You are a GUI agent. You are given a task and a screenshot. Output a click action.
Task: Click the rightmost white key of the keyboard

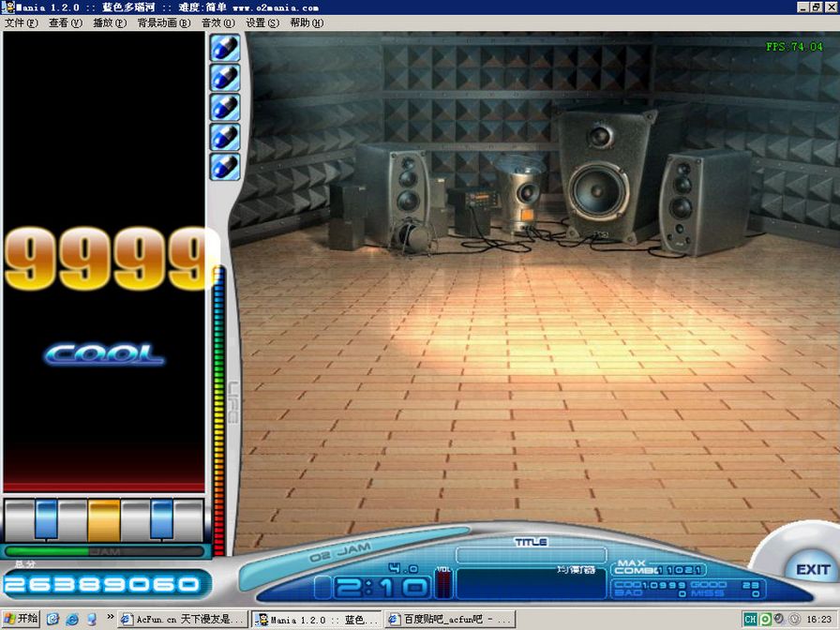188,520
